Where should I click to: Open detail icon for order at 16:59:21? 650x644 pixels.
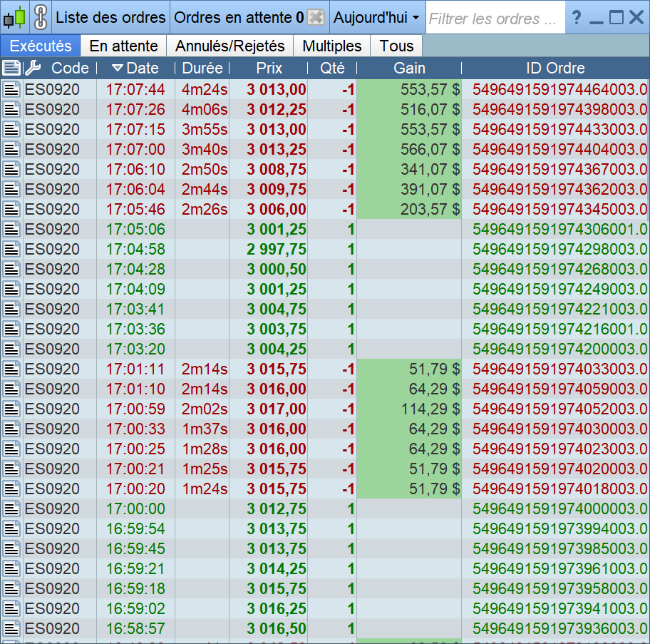point(11,568)
